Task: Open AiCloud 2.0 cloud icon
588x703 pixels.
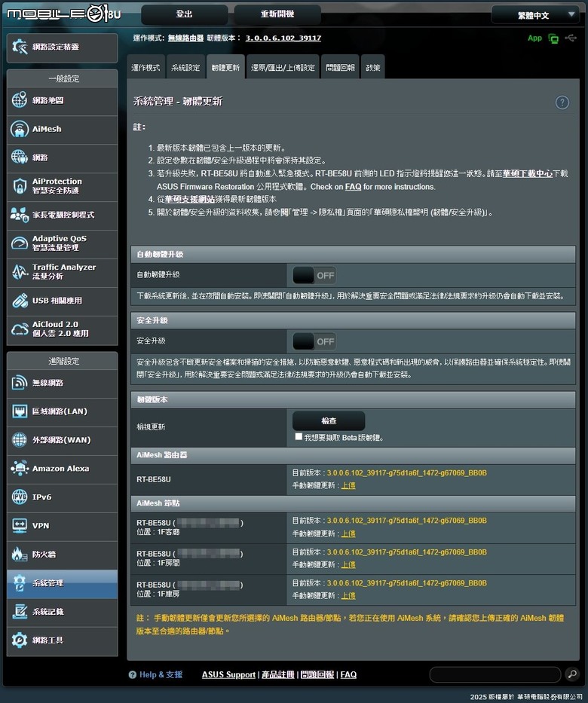Action: pos(20,329)
